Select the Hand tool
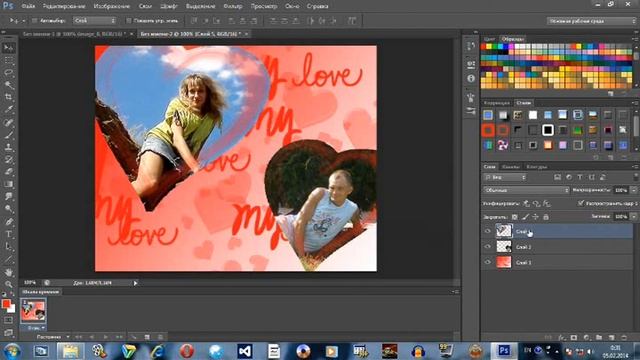 tap(9, 272)
